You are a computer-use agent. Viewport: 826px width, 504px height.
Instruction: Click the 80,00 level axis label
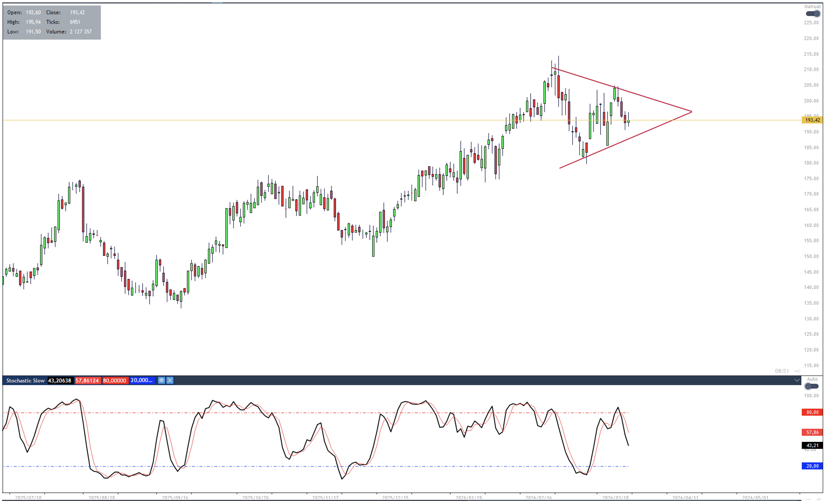pos(812,412)
